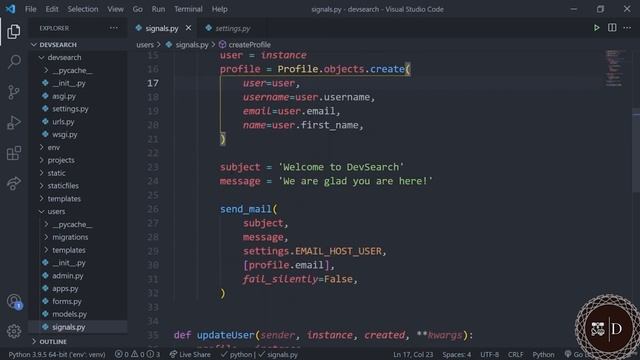Change UTF-8 file encoding
Screen dimensions: 640x360
(x=489, y=354)
